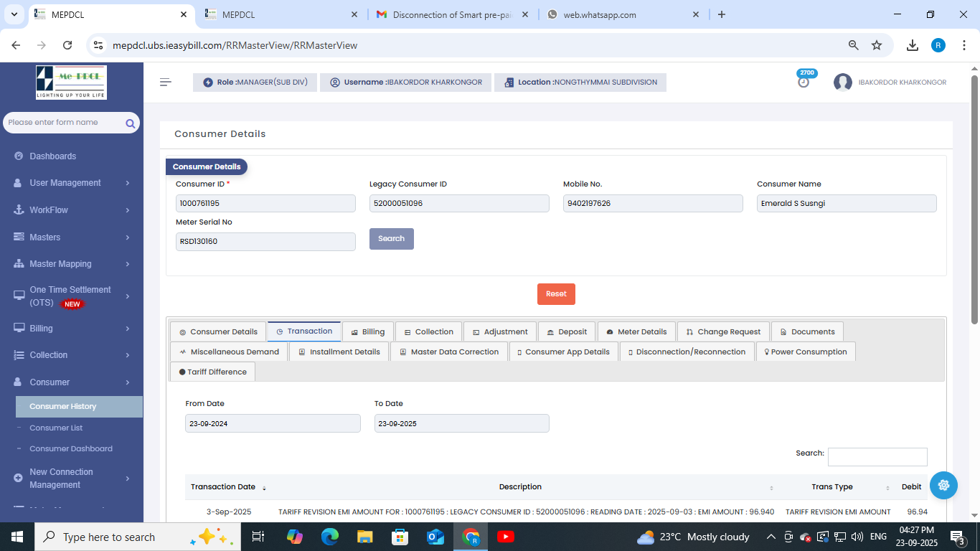Open Task View on the taskbar
The height and width of the screenshot is (551, 980).
point(258,537)
